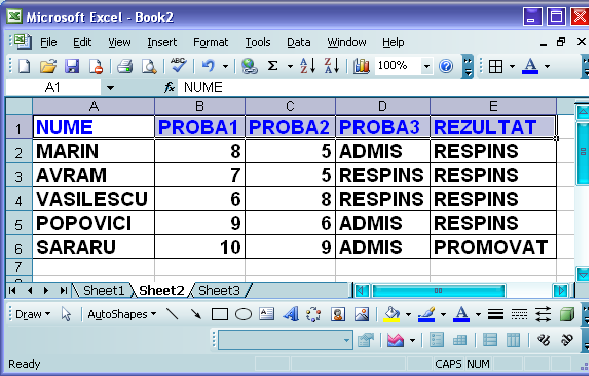The height and width of the screenshot is (376, 589).
Task: Apply Fill Color paint bucket
Action: coord(391,314)
